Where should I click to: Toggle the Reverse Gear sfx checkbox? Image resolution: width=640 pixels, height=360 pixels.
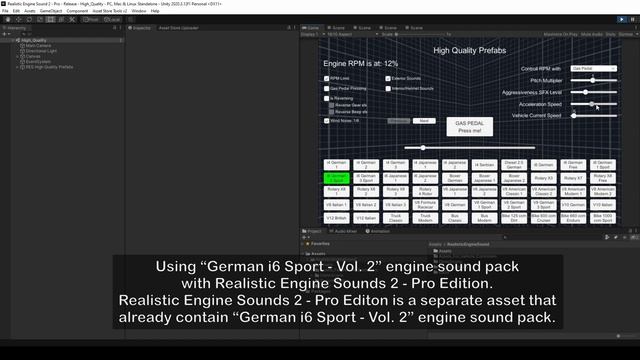[x=332, y=105]
